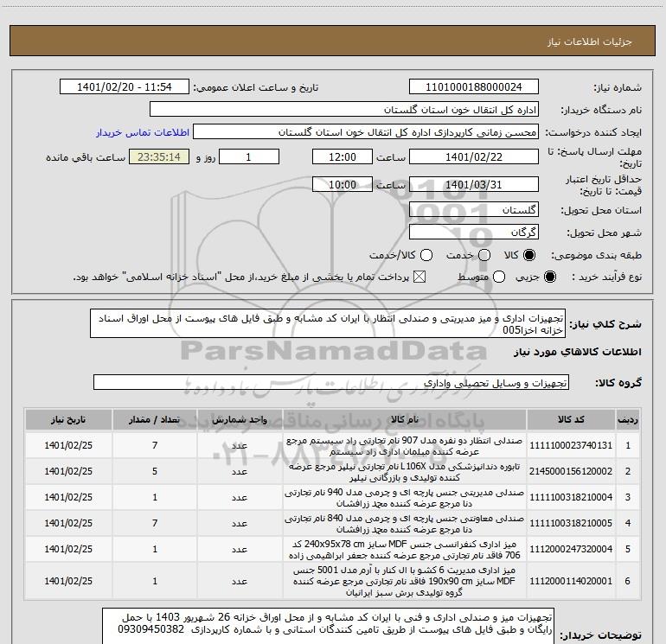Click the صندلی معاونتی مدل 840 item name
The width and height of the screenshot is (666, 644).
405,524
